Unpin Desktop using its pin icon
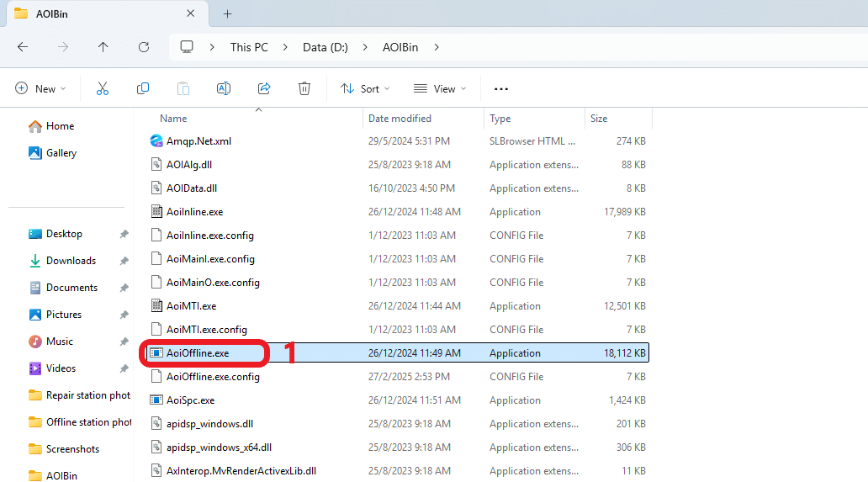The width and height of the screenshot is (868, 482). coord(124,234)
